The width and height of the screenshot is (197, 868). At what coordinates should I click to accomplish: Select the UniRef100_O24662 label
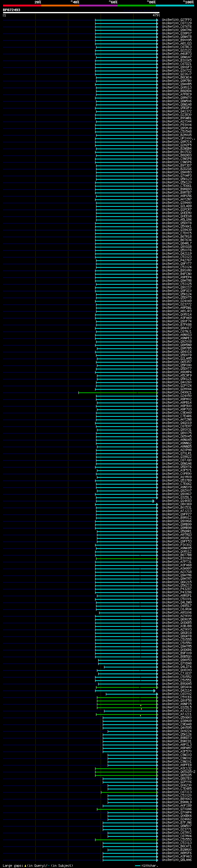(176, 819)
